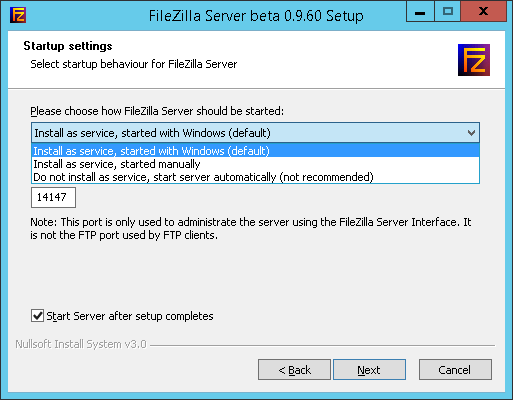Select "Install as service, started manually" option
The height and width of the screenshot is (401, 513).
click(x=255, y=164)
